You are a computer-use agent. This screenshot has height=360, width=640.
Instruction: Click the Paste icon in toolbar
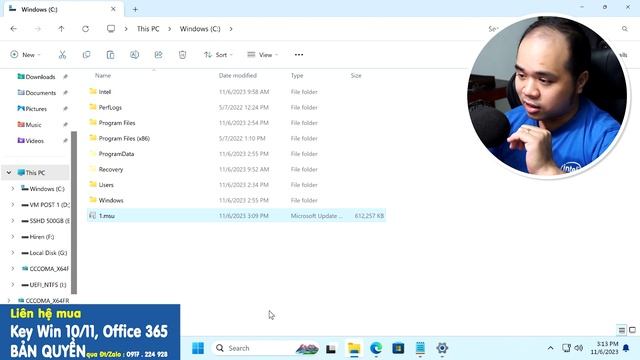coord(110,55)
